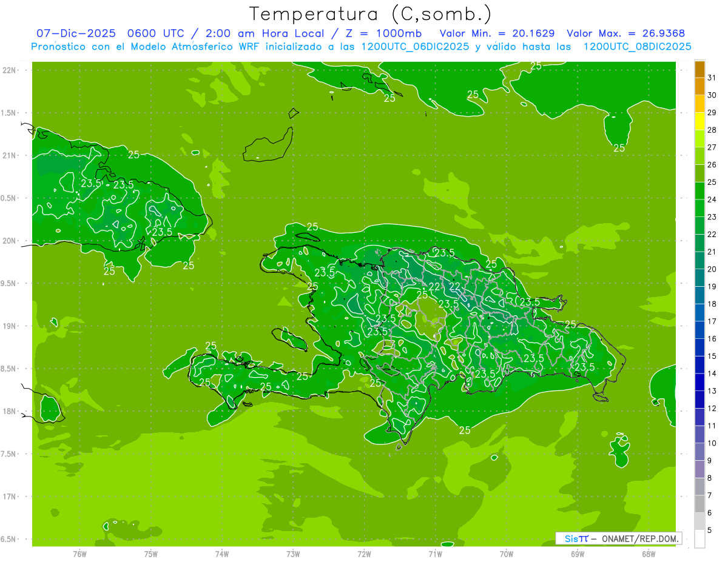The width and height of the screenshot is (728, 562).
Task: Click the "17N" latitude axis label
Action: point(8,497)
